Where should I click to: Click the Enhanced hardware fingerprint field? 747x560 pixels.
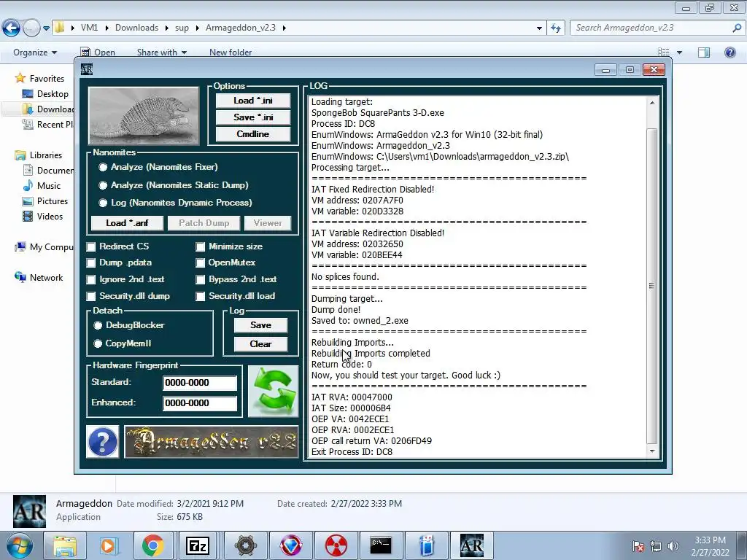click(200, 403)
